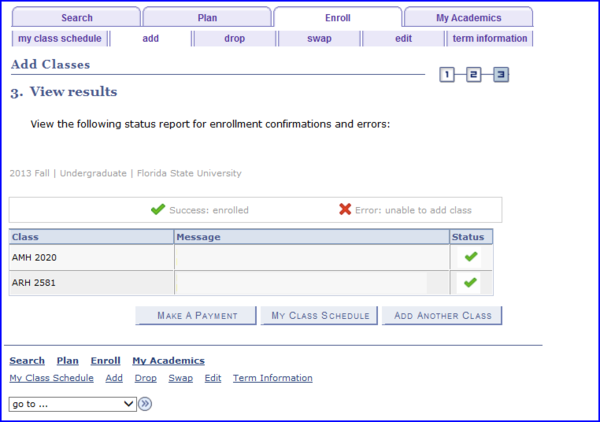Open the My Academics tab
This screenshot has width=600, height=422.
(468, 18)
